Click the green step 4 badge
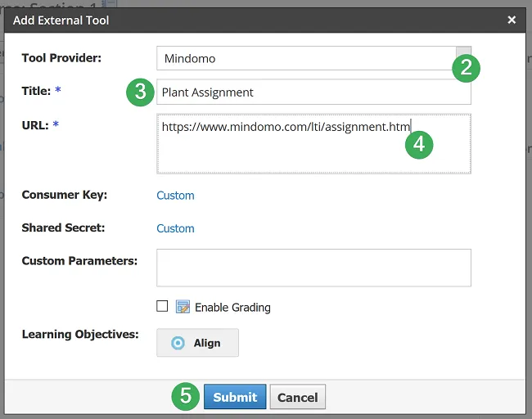Screen dimensions: 532x419 click(x=418, y=144)
